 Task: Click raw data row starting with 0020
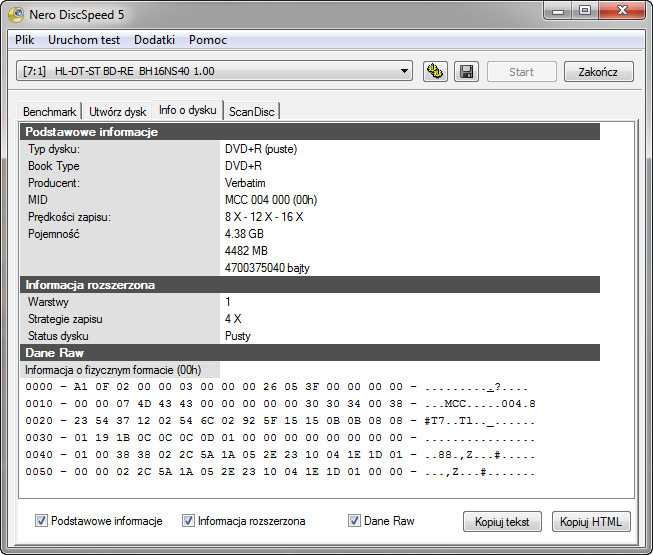point(280,421)
